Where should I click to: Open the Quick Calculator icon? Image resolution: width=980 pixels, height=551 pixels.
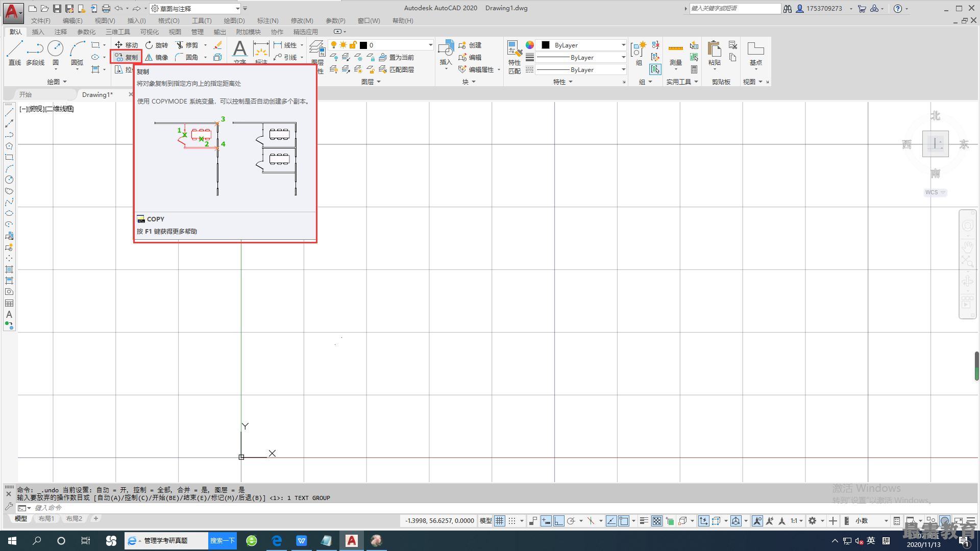pyautogui.click(x=694, y=69)
